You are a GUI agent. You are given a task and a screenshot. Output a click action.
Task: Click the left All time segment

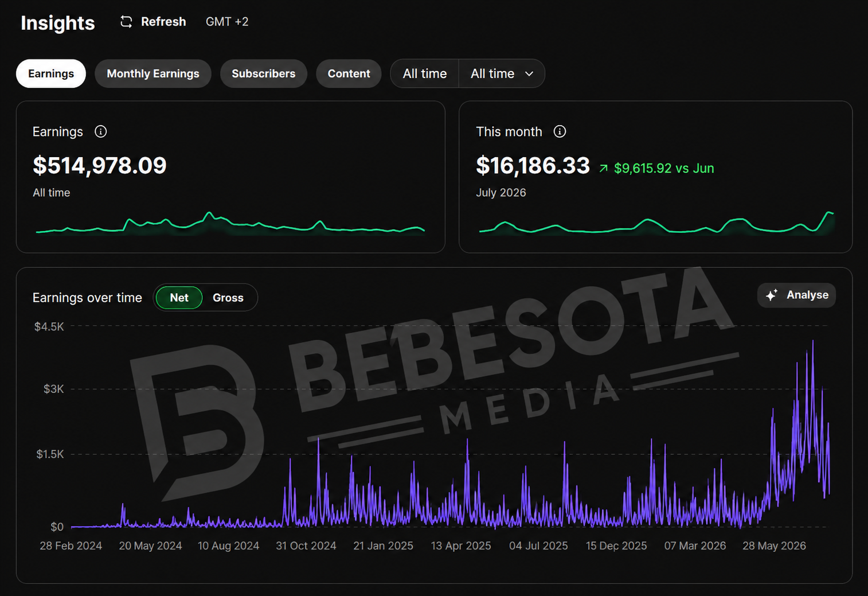(x=425, y=73)
